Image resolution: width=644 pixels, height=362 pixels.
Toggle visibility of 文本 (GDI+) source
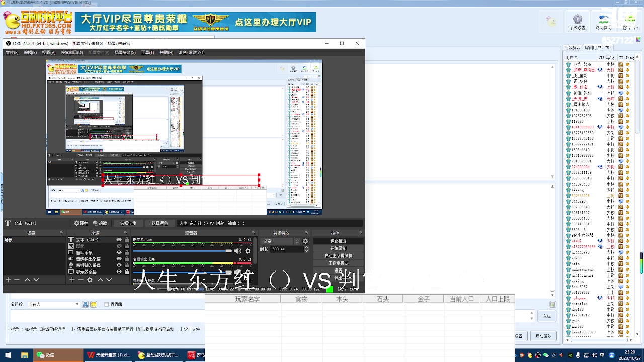(119, 240)
